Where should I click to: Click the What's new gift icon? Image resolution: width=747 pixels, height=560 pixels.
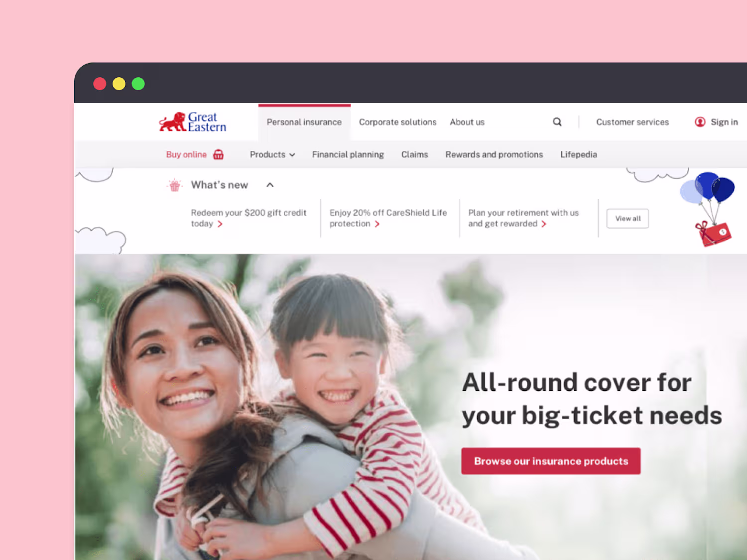coord(174,185)
